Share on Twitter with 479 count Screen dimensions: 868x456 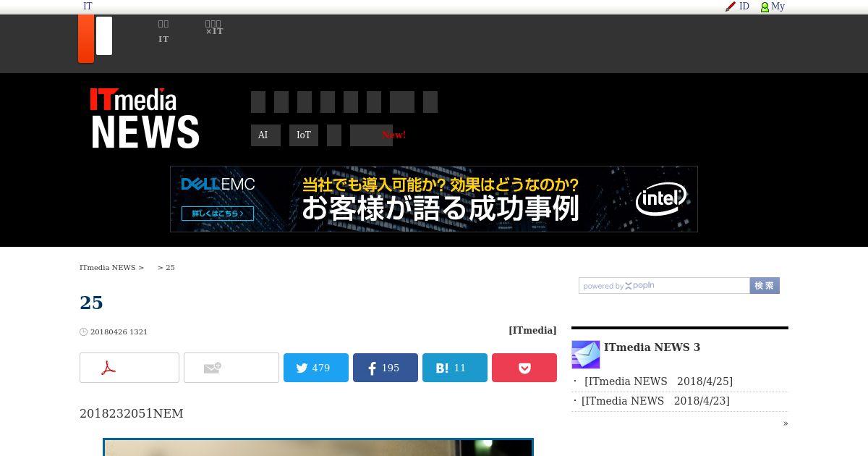pos(316,368)
